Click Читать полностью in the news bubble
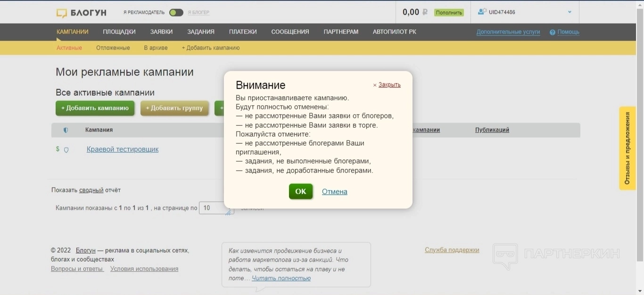644x295 pixels. point(281,278)
